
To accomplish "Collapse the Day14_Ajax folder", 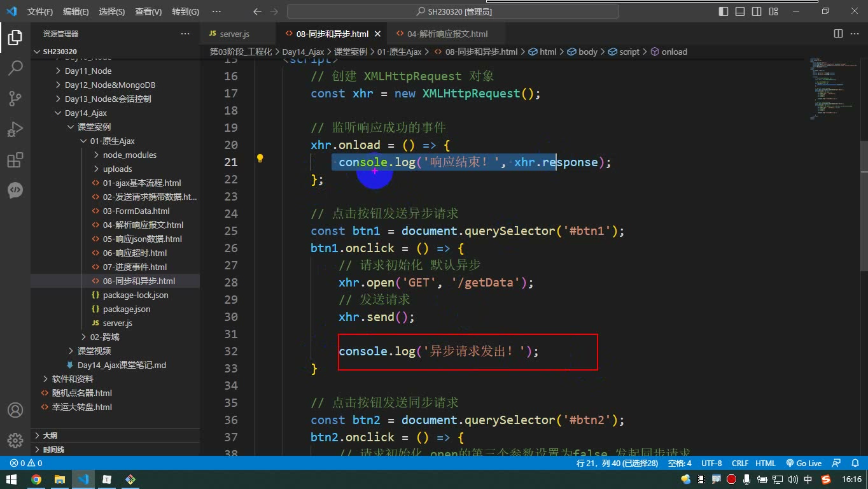I will [85, 113].
